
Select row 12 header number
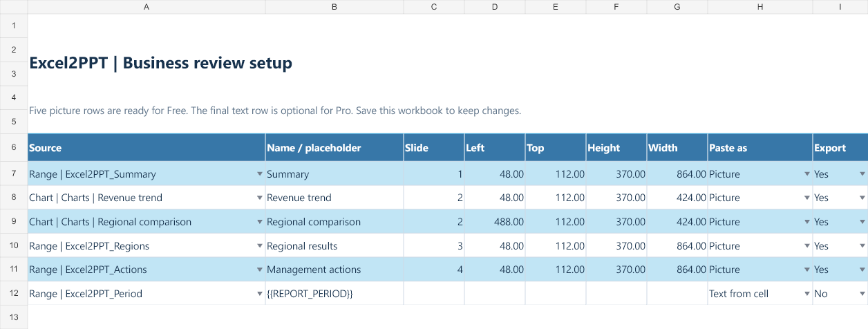(14, 294)
